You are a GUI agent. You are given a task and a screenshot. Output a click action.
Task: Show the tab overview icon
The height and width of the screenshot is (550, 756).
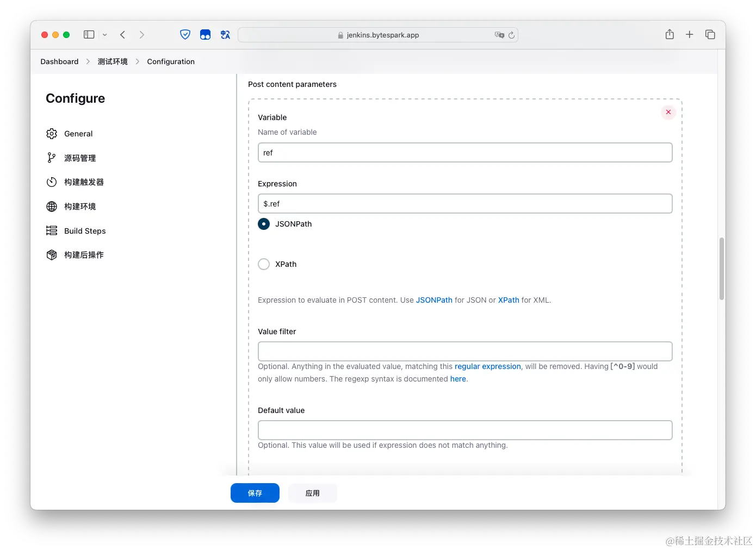(x=710, y=35)
